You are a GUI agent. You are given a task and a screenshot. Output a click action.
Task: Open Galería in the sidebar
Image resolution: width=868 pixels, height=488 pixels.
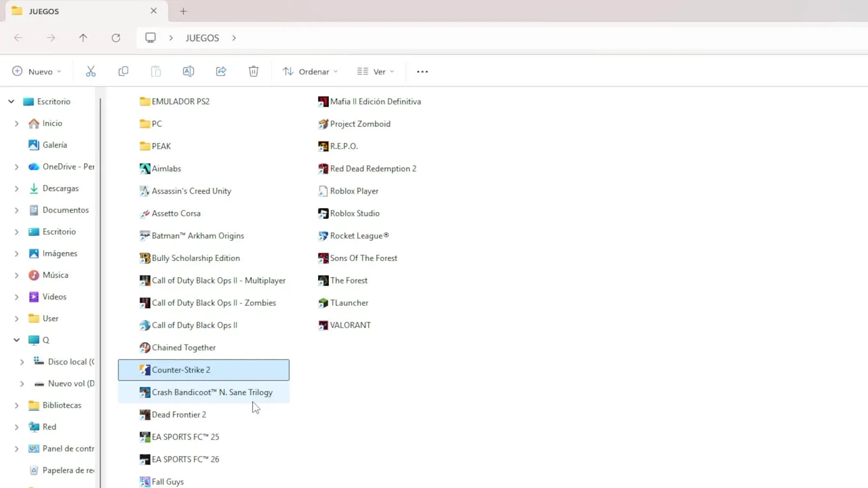click(54, 145)
